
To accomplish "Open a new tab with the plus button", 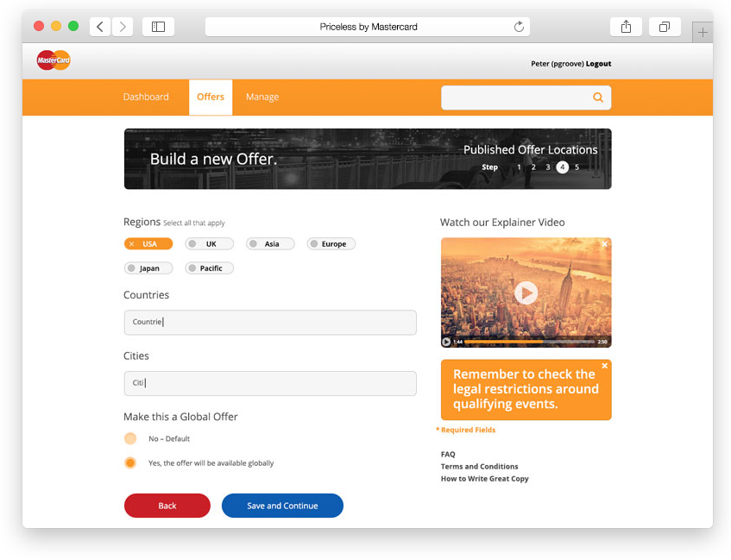I will pos(703,32).
